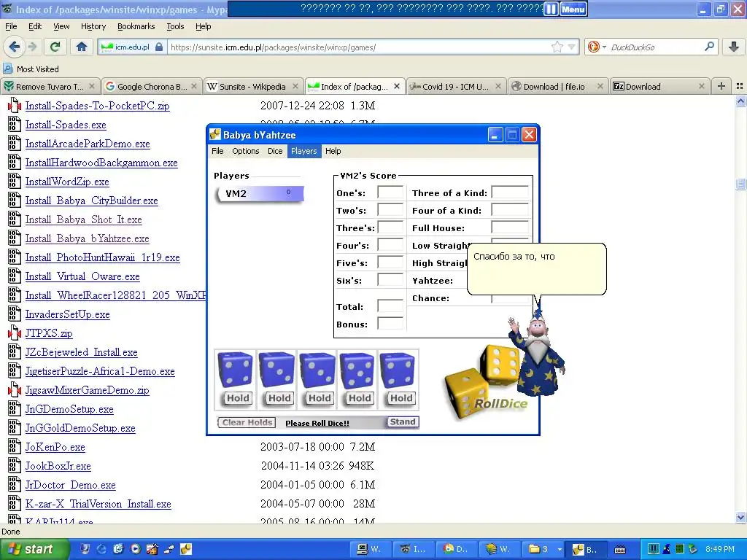Open the downloads arrow icon in toolbar

coord(734,47)
